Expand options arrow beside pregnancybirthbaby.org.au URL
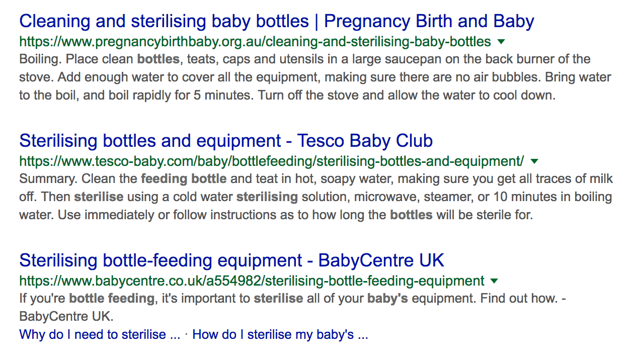The image size is (634, 364). tap(501, 41)
